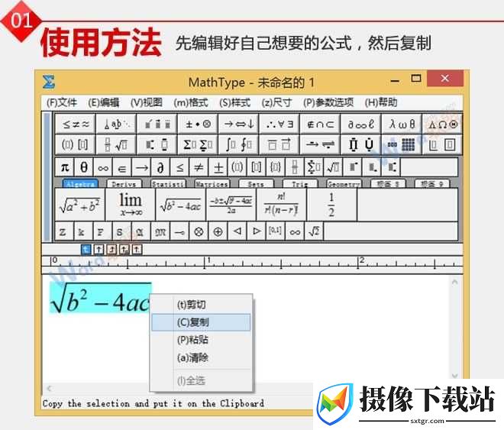Insert the lim x→∞ expression
The height and width of the screenshot is (430, 504).
pyautogui.click(x=131, y=205)
